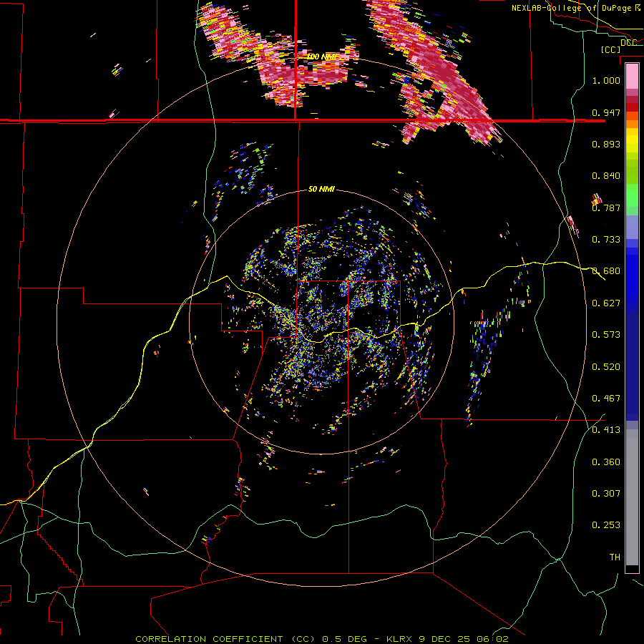This screenshot has width=644, height=644.
Task: Select the 0.947 scale value label
Action: coord(606,112)
